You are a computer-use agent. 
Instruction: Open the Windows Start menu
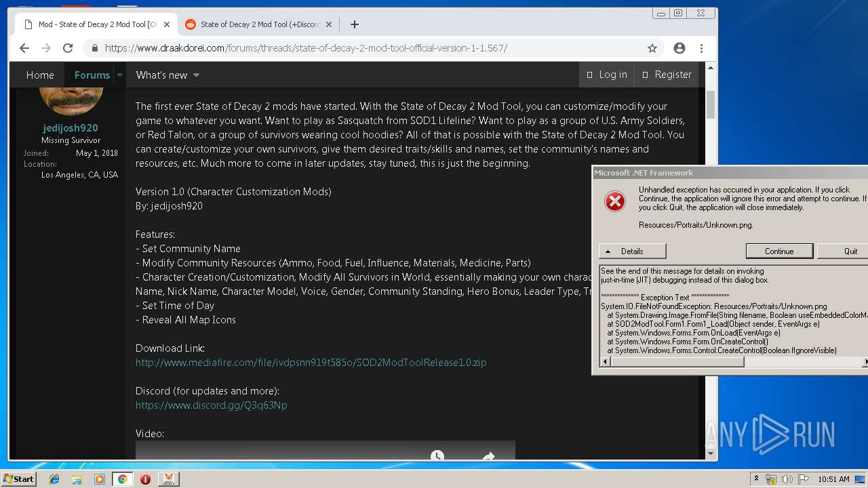point(19,479)
